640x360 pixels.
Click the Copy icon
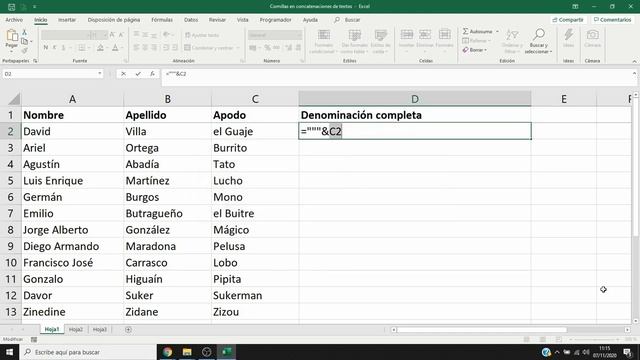coord(24,41)
